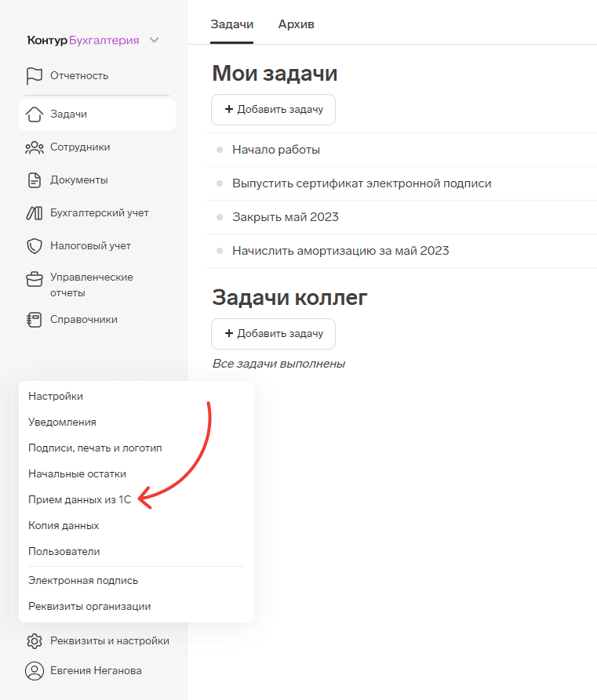Open the task Начало работы
Image resolution: width=597 pixels, height=700 pixels.
276,150
